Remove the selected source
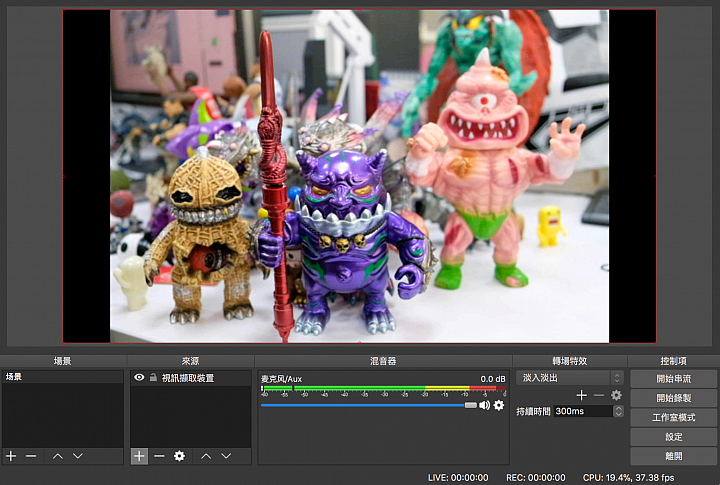This screenshot has height=485, width=720. tap(159, 456)
